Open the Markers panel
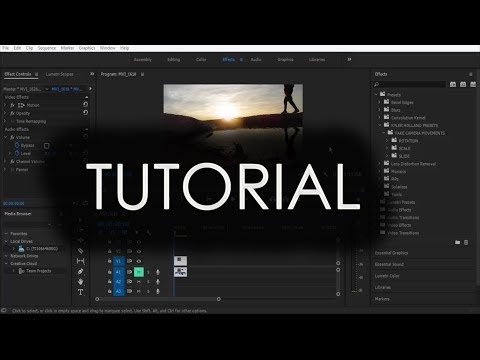This screenshot has height=360, width=480. (382, 299)
